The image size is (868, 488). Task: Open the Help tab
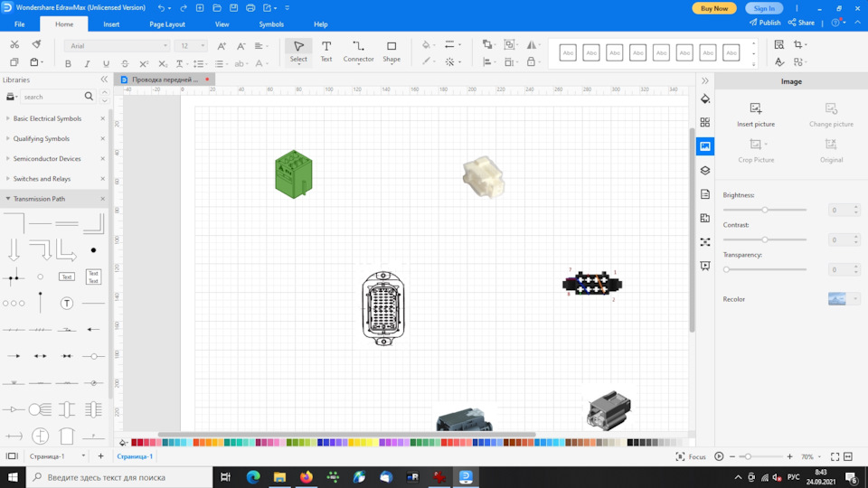pos(320,24)
